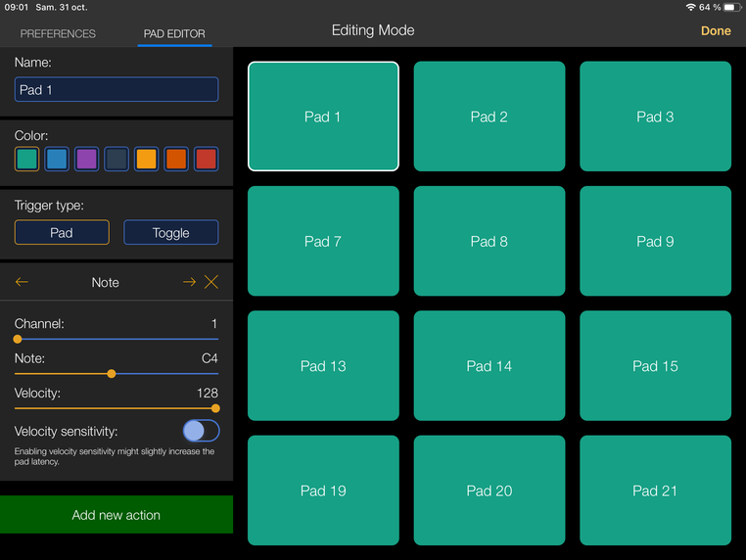Viewport: 746px width, 560px height.
Task: Choose the purple color swatch
Action: (86, 159)
